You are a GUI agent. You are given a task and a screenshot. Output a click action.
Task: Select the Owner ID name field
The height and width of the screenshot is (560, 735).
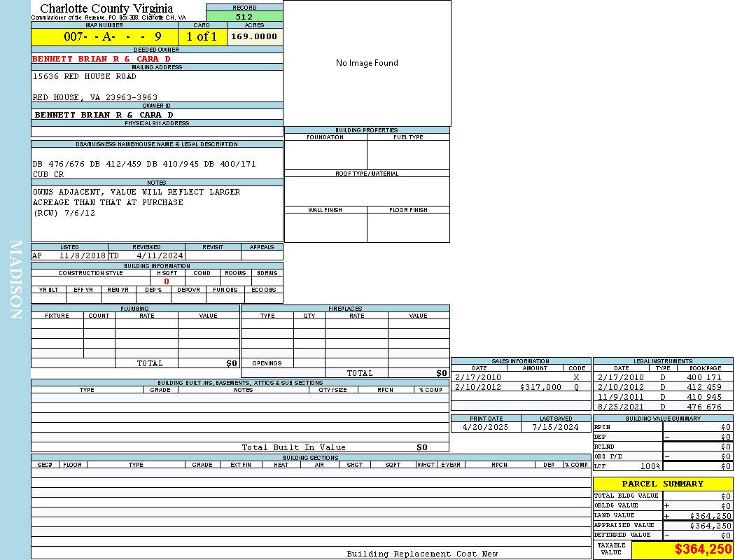(x=104, y=115)
